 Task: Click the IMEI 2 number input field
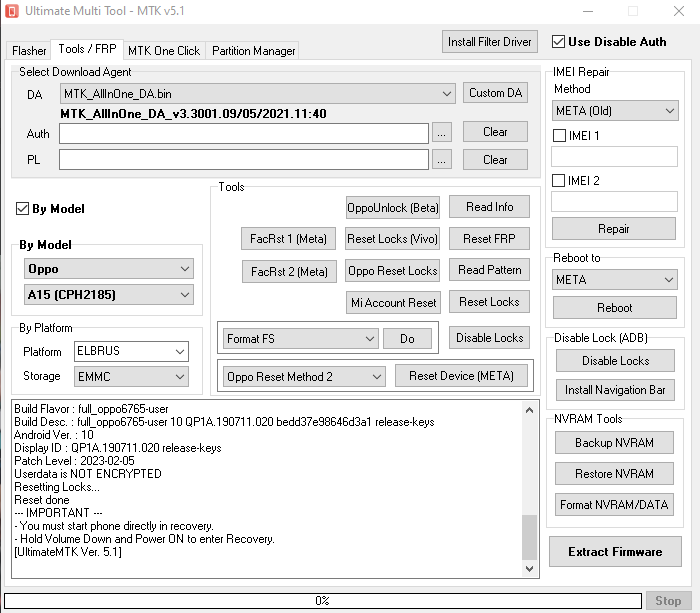[614, 202]
